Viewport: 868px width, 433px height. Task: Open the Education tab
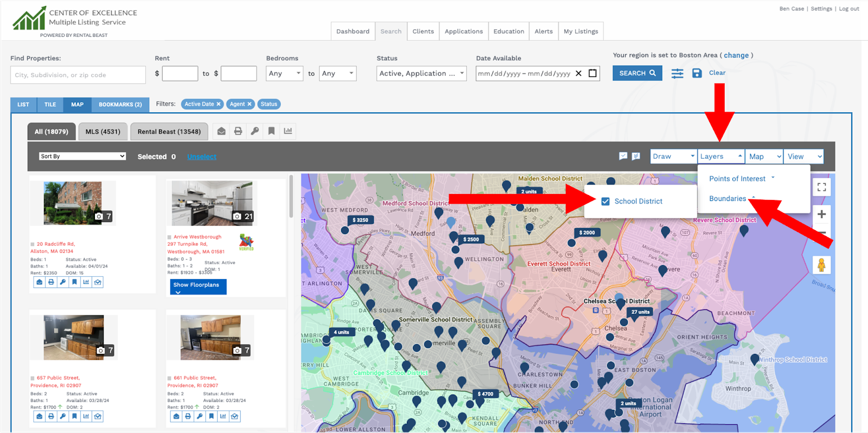[x=509, y=31]
